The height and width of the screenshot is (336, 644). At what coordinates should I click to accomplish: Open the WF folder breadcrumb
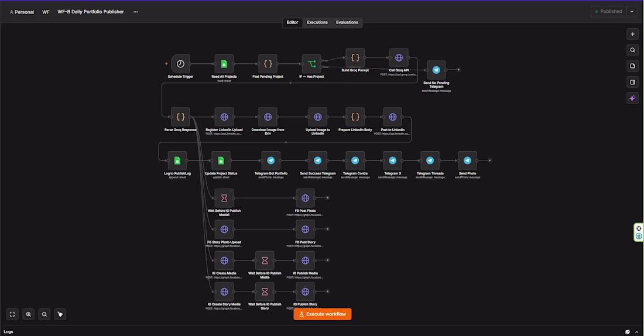click(46, 12)
